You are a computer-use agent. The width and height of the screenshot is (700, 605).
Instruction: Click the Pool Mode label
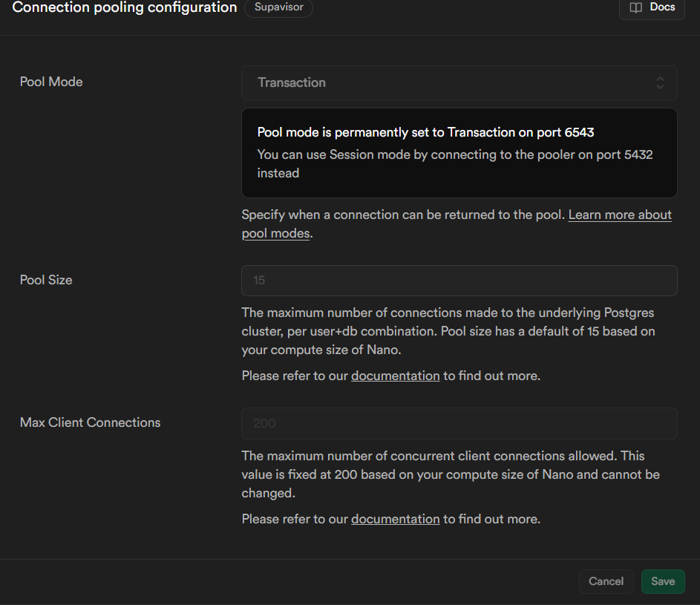(51, 82)
